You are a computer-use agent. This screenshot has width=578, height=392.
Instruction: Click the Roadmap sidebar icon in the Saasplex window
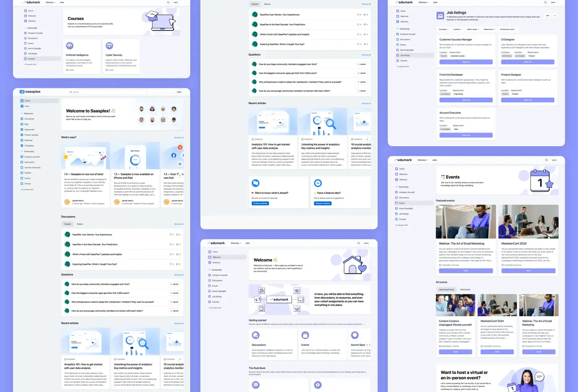click(22, 140)
